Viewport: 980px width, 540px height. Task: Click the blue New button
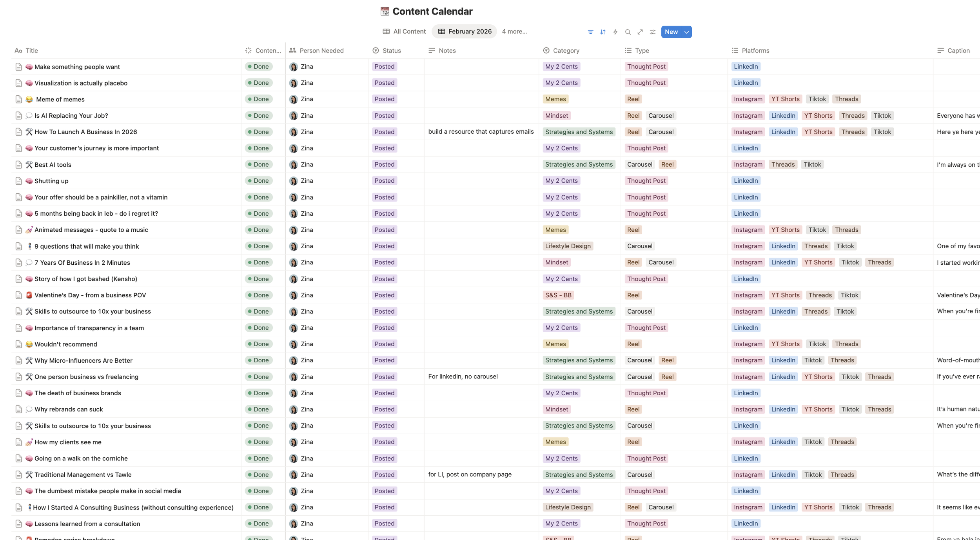pos(671,32)
